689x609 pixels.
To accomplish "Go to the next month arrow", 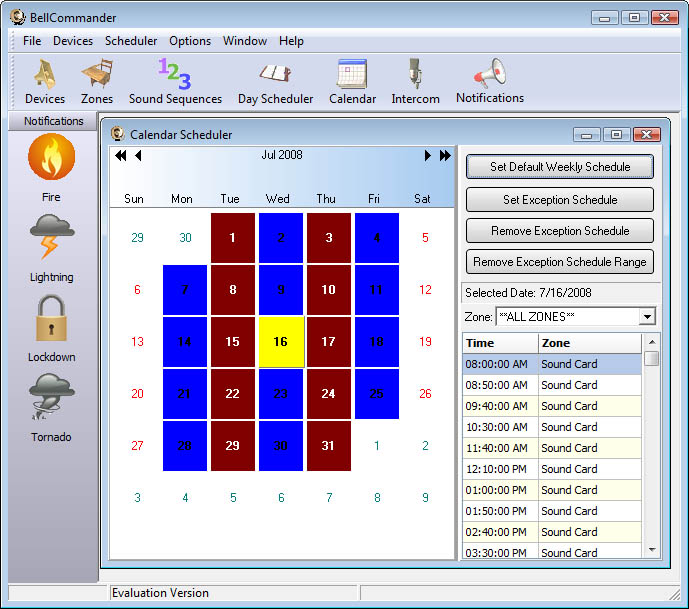I will [x=428, y=155].
